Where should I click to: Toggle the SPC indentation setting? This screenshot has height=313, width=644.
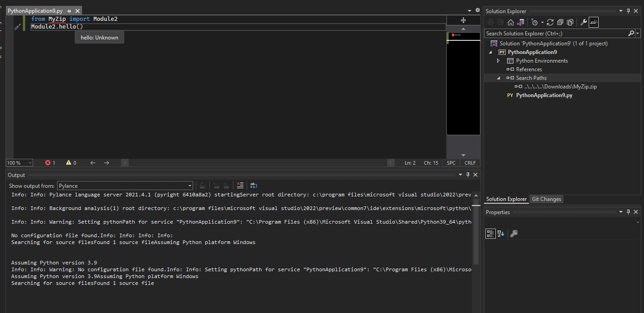[451, 163]
